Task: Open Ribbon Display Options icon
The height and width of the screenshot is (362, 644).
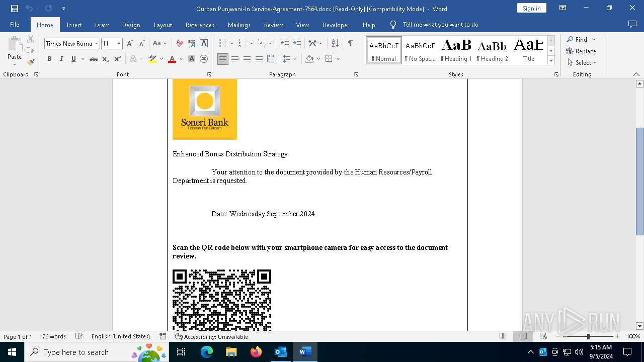Action: point(563,8)
